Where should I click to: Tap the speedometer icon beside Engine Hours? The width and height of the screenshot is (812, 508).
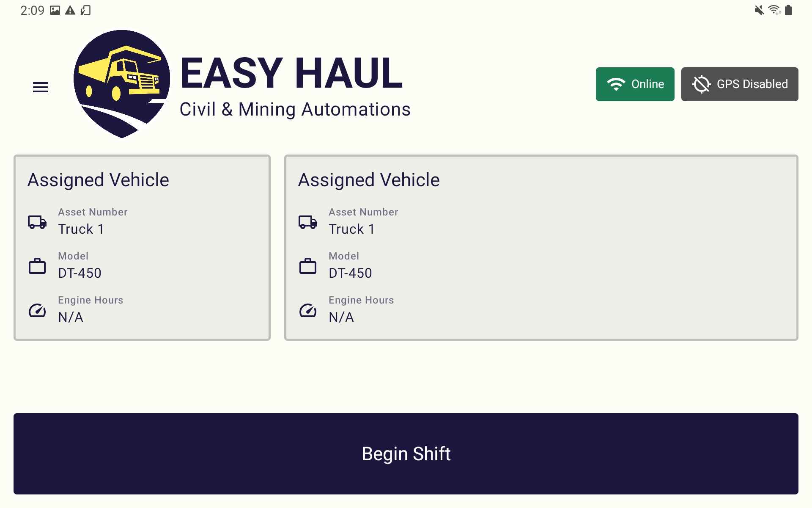[x=37, y=310]
